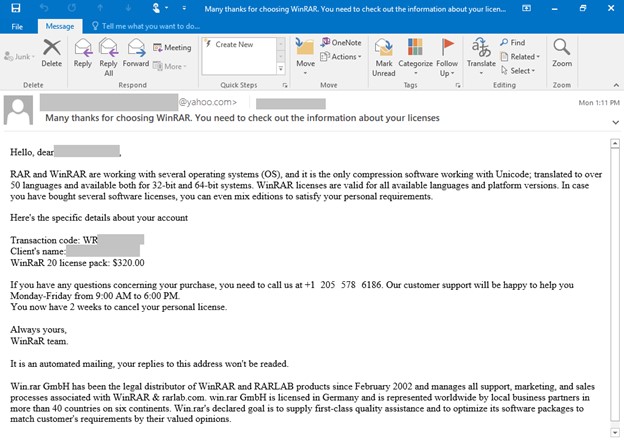Send message to OneNote
This screenshot has width=624, height=444.
click(x=340, y=43)
